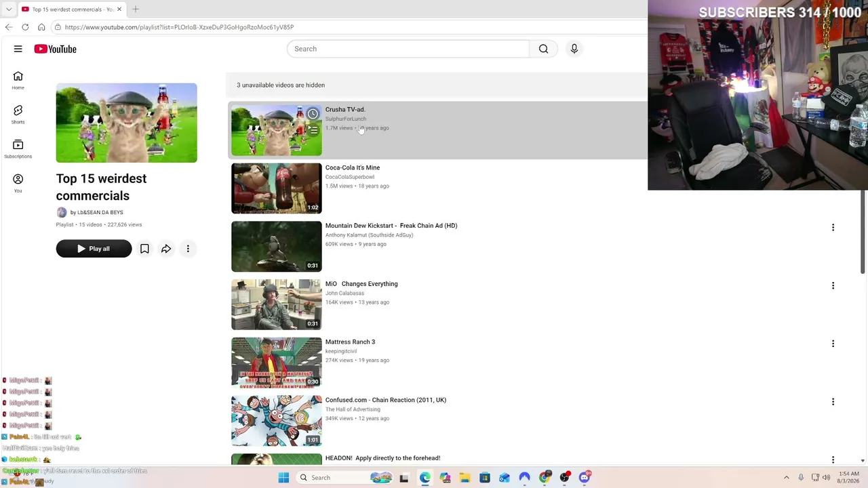Open the playlist cover thumbnail
The width and height of the screenshot is (868, 488).
click(x=127, y=123)
